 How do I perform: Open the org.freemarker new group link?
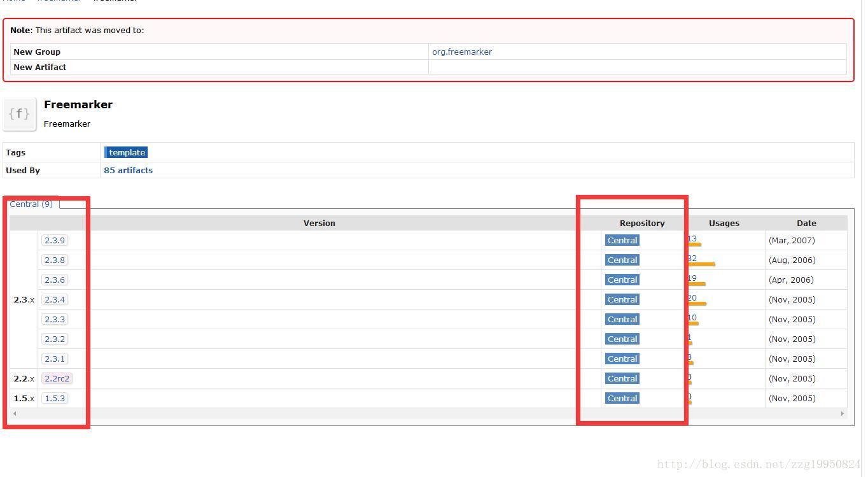[x=462, y=52]
